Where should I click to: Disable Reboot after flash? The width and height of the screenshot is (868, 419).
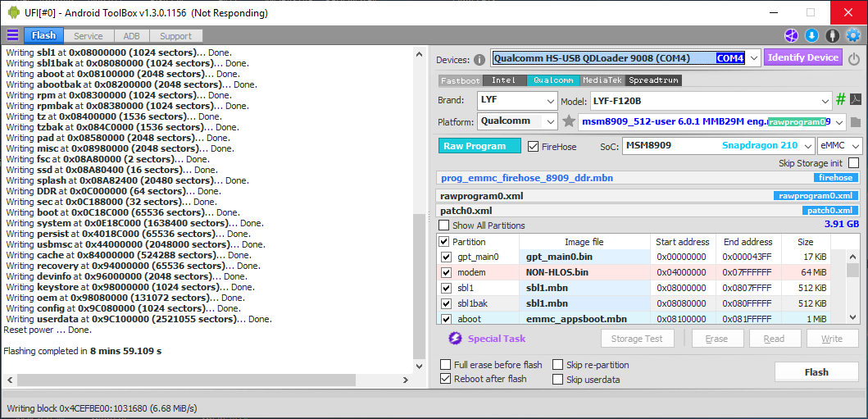tap(445, 379)
